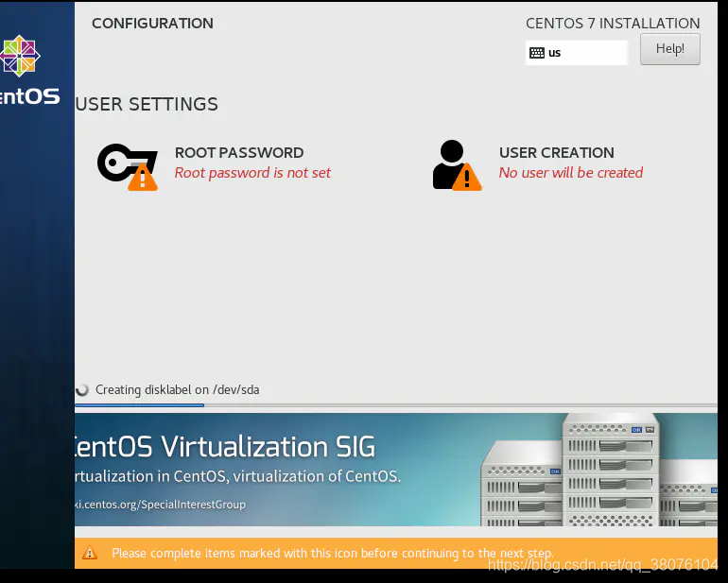Viewport: 728px width, 583px height.
Task: Click 'Root password is not set' text
Action: pyautogui.click(x=252, y=173)
